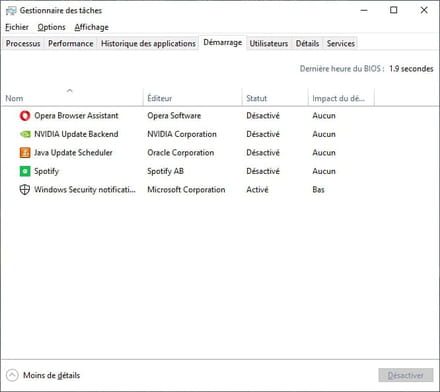
Task: Click the Activé status cell
Action: [x=257, y=190]
